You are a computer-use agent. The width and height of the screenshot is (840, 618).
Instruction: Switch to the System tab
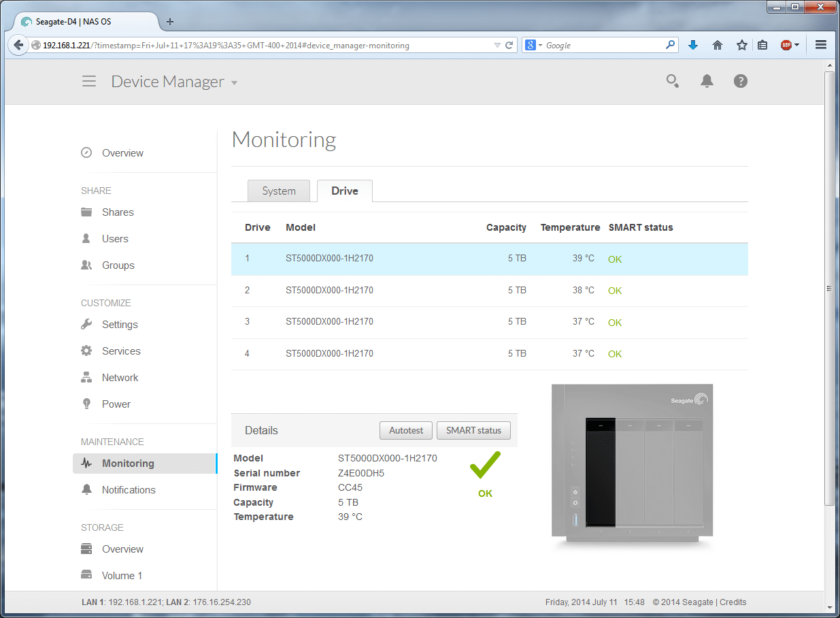click(x=279, y=191)
